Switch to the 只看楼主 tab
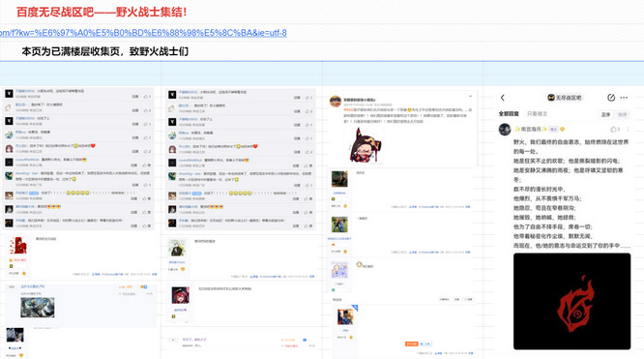The height and width of the screenshot is (359, 644). tap(538, 114)
